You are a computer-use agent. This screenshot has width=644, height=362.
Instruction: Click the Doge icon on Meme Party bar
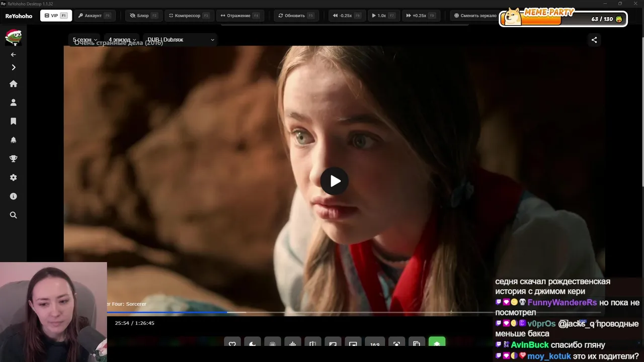coord(513,17)
